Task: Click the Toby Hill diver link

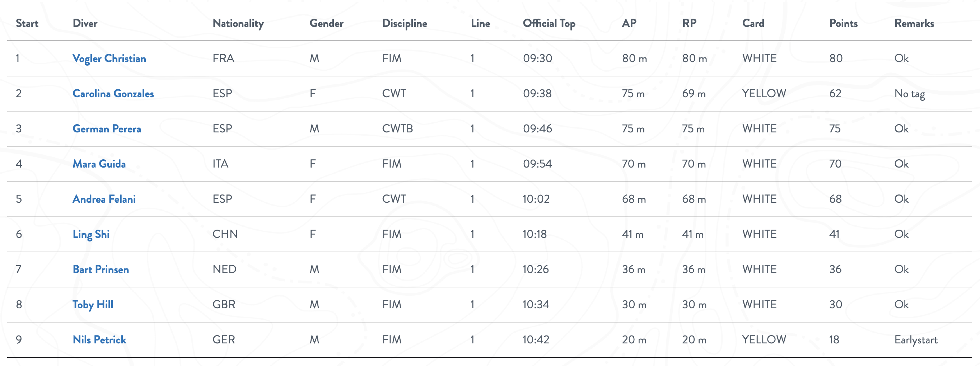Action: (x=93, y=304)
